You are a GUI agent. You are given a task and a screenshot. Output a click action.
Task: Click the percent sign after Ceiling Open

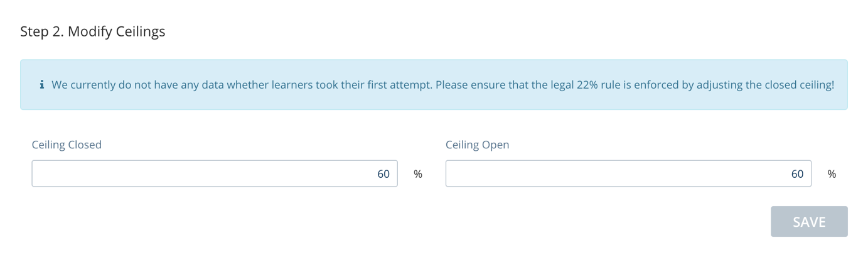click(x=832, y=174)
